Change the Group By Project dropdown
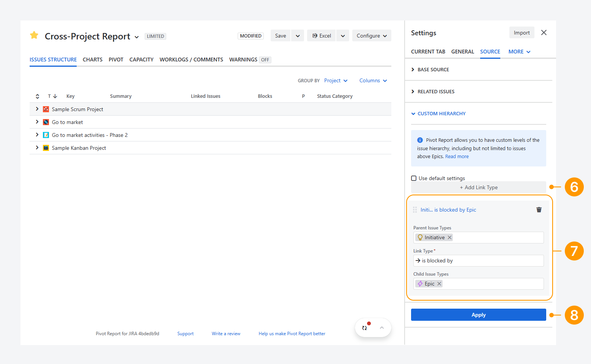This screenshot has width=591, height=364. pyautogui.click(x=336, y=81)
